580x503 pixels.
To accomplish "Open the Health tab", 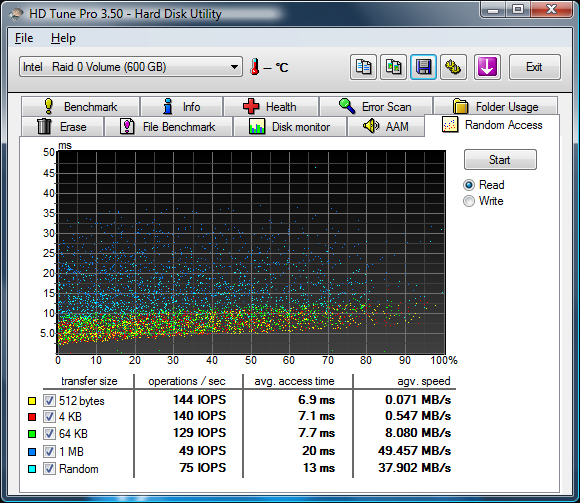I will [x=271, y=107].
